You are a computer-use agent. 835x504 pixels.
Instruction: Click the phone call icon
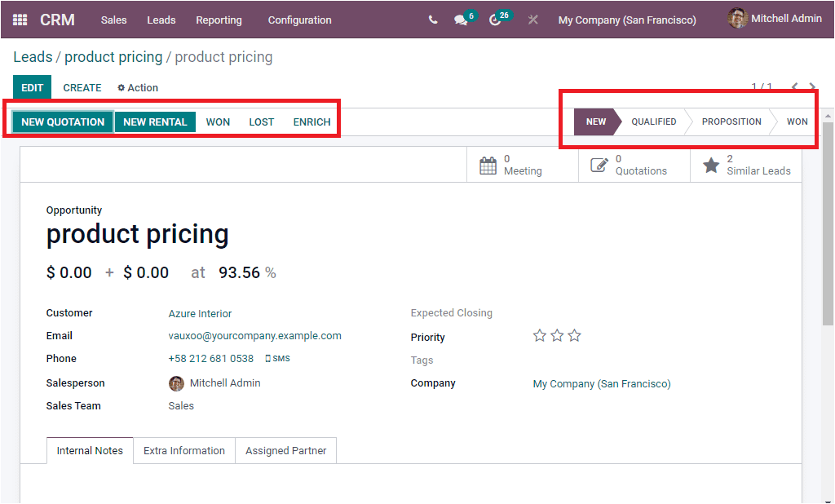(433, 20)
